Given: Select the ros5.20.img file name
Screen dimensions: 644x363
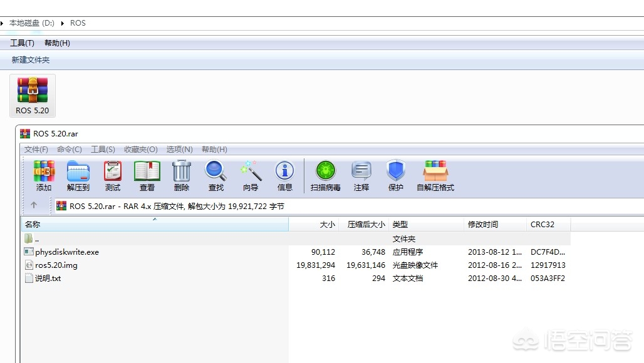Looking at the screenshot, I should point(56,265).
